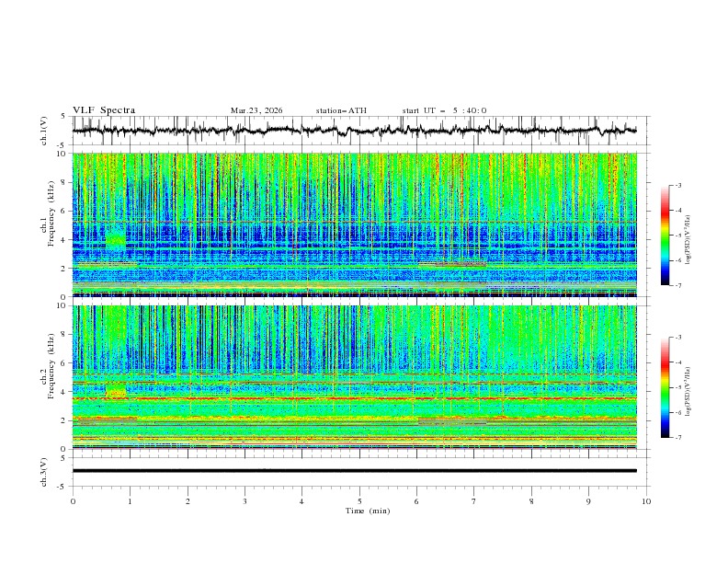Click the "-7" tick on ch.2 colorbar
This screenshot has height=563, width=728.
[x=677, y=438]
